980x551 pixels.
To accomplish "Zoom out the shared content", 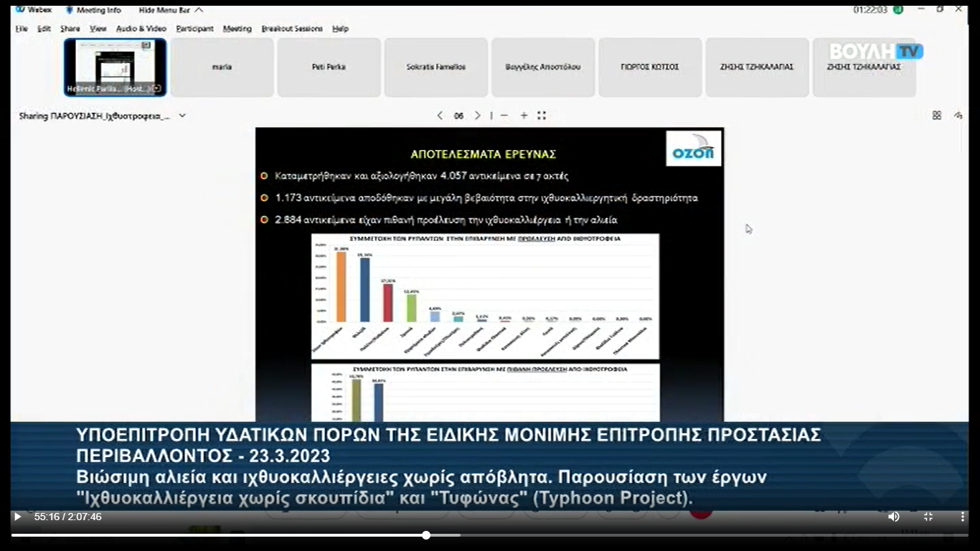I will [x=504, y=116].
